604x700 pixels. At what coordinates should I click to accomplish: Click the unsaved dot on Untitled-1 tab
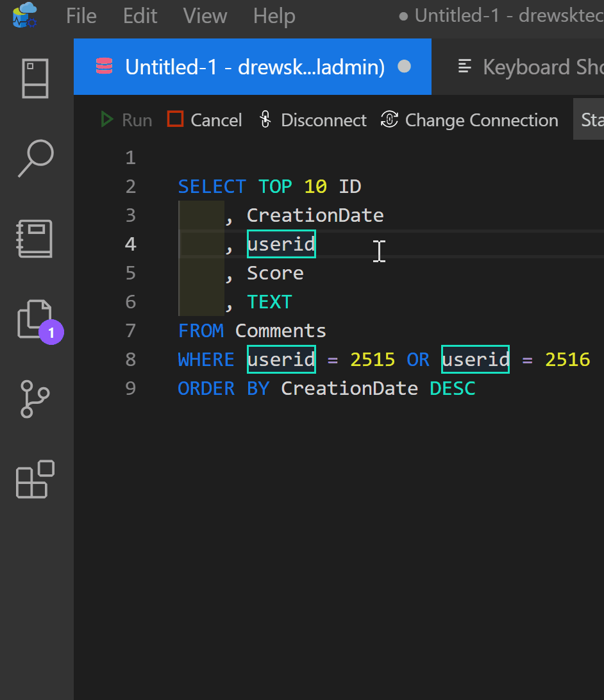pos(405,67)
